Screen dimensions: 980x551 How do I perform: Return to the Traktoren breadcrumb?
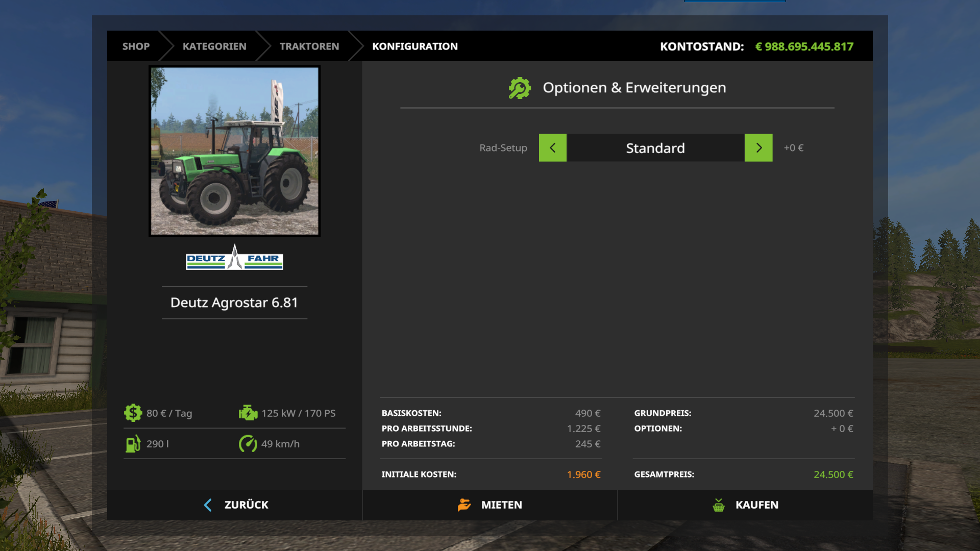[x=309, y=46]
